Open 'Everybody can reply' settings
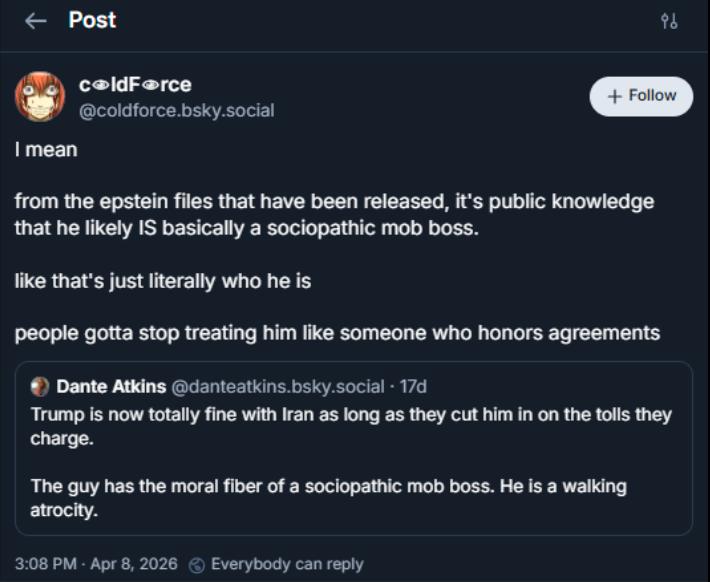This screenshot has height=582, width=710. point(286,564)
